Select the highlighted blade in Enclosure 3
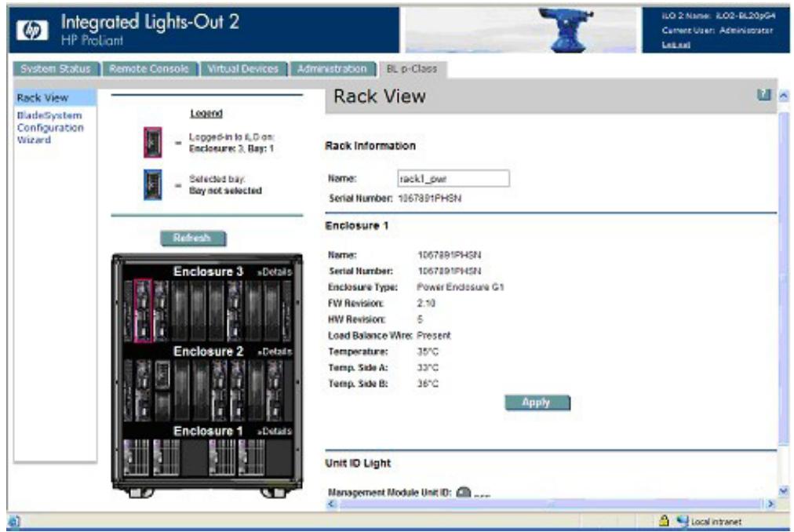Screen dimensions: 794x532 [x=143, y=311]
